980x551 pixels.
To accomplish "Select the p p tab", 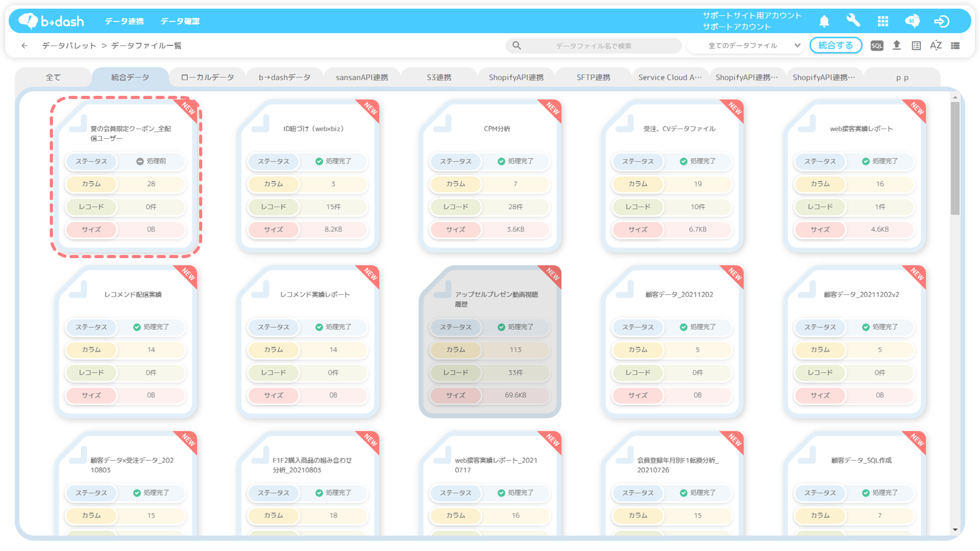I will tap(902, 77).
